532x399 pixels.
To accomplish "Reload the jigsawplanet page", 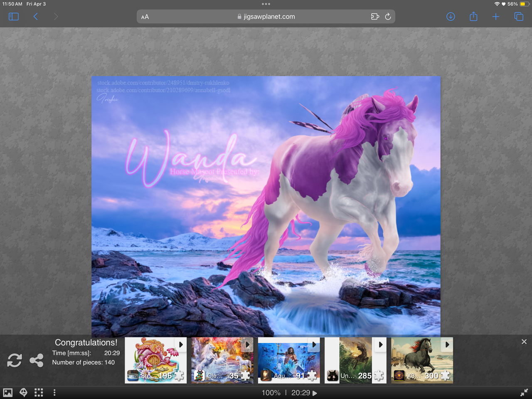I will tap(388, 17).
